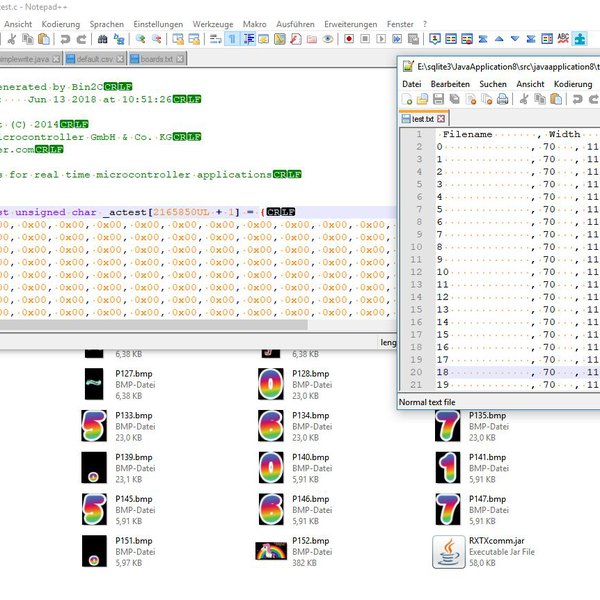Close the test.txt tab
Screen dimensions: 600x600
click(440, 118)
